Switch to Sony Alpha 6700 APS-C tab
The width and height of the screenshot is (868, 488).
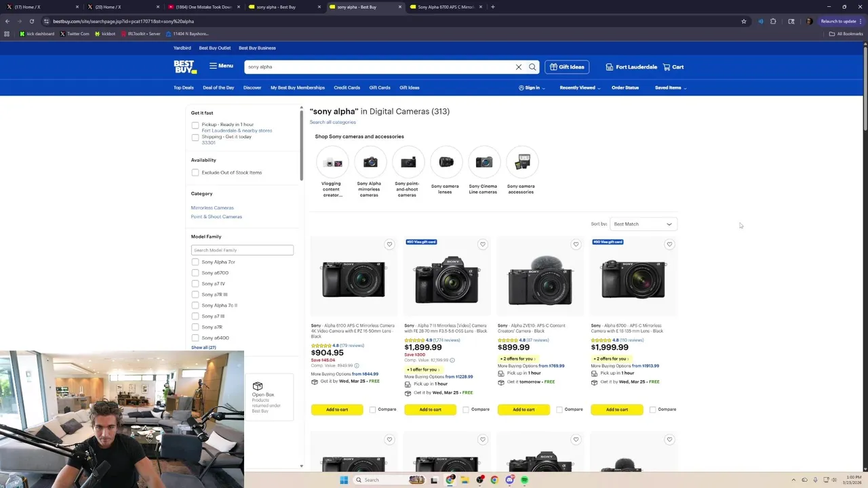click(x=445, y=7)
